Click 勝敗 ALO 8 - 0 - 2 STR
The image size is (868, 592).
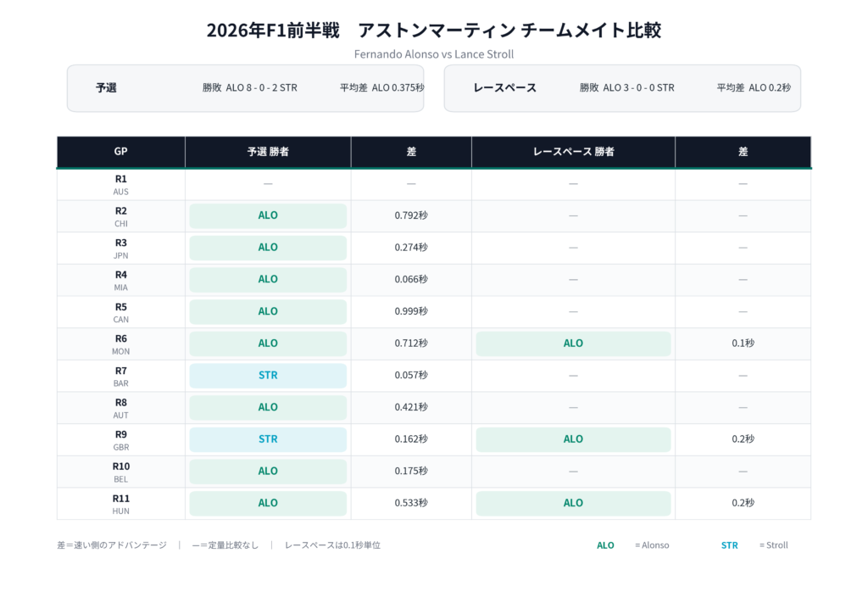pos(250,87)
